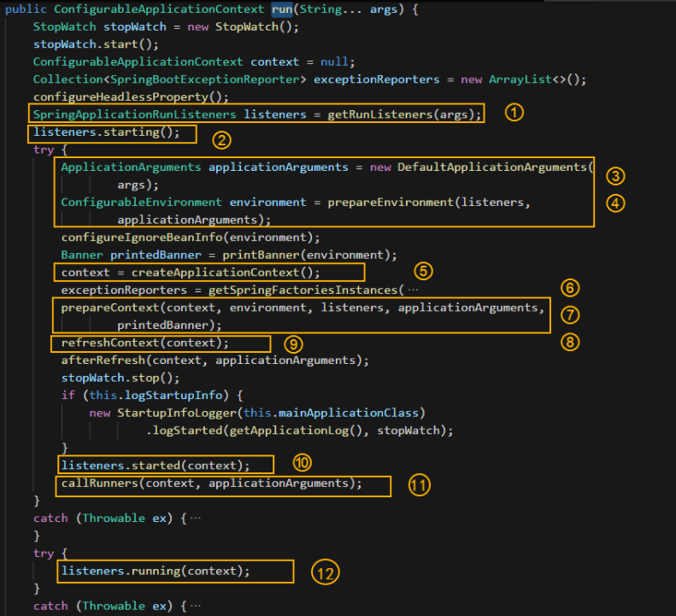Click SpringApplicationRunListeners type name
The width and height of the screenshot is (676, 616).
click(x=134, y=114)
